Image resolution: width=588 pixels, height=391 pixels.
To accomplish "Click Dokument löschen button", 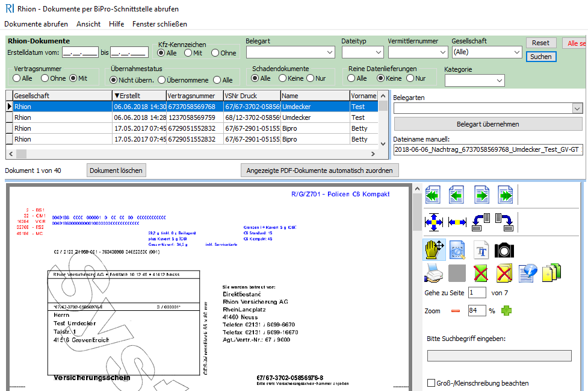I will [x=116, y=170].
